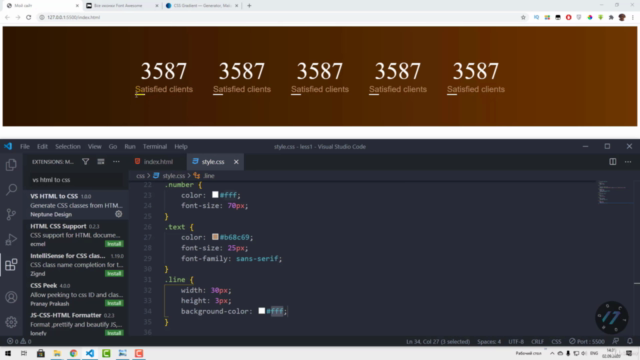Image resolution: width=640 pixels, height=360 pixels.
Task: Bookmark this page with the star icon
Action: (x=523, y=18)
